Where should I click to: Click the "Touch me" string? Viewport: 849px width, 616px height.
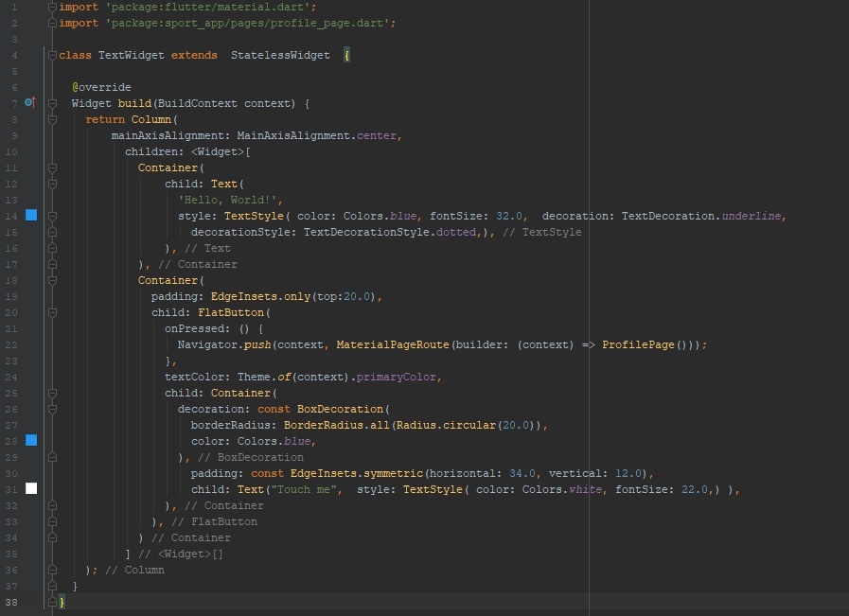pyautogui.click(x=304, y=490)
